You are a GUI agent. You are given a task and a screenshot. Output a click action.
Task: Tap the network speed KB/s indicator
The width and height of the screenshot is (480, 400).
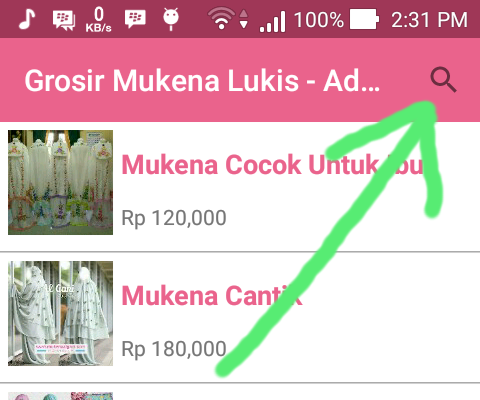coord(98,20)
